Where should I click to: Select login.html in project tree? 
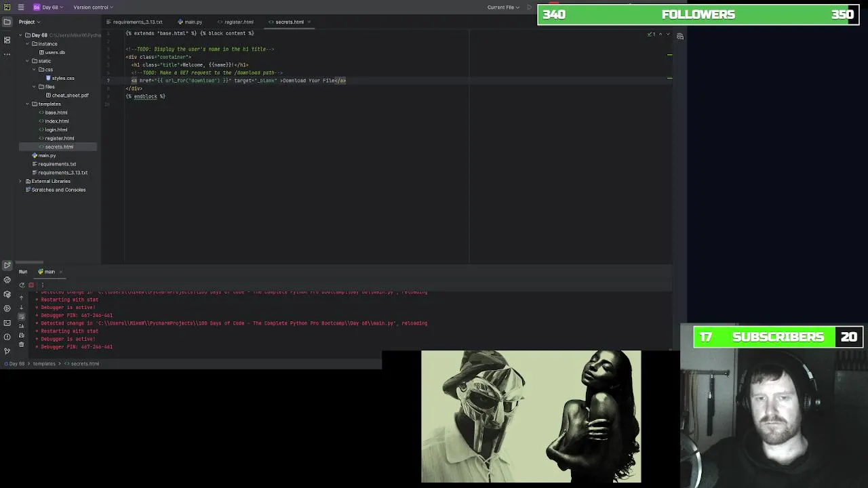53,129
